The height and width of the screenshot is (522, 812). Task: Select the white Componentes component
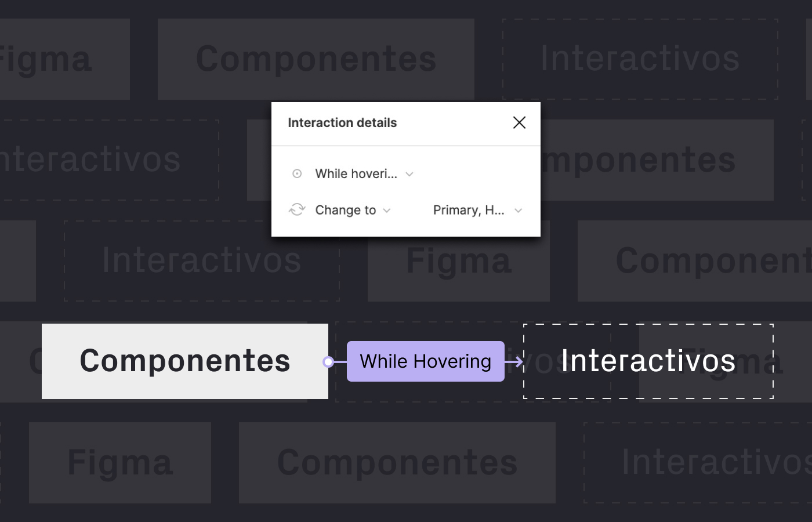click(x=184, y=361)
